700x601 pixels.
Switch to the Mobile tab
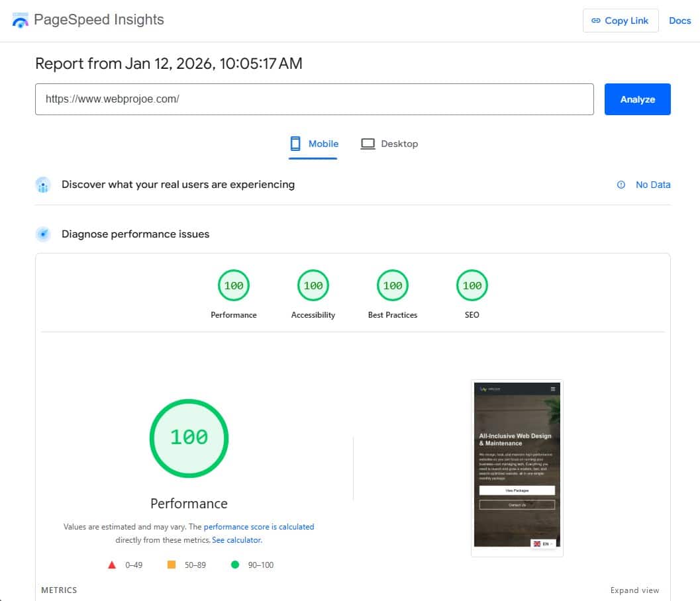tap(313, 144)
